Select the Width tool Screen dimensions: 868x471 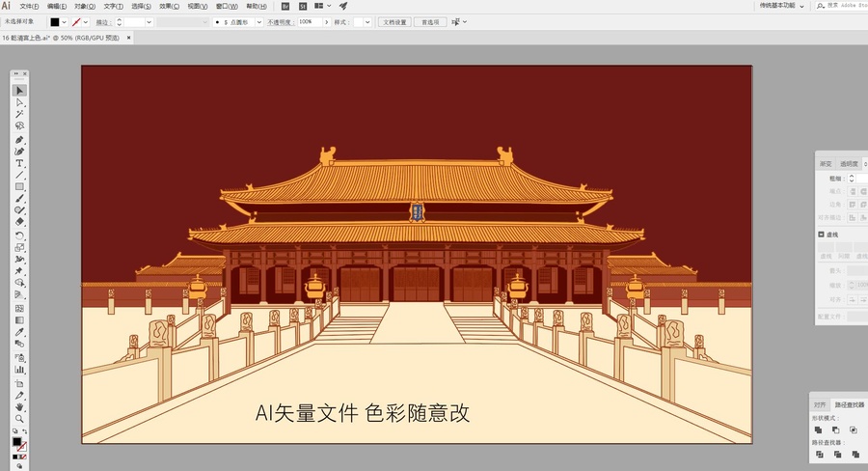[x=19, y=259]
